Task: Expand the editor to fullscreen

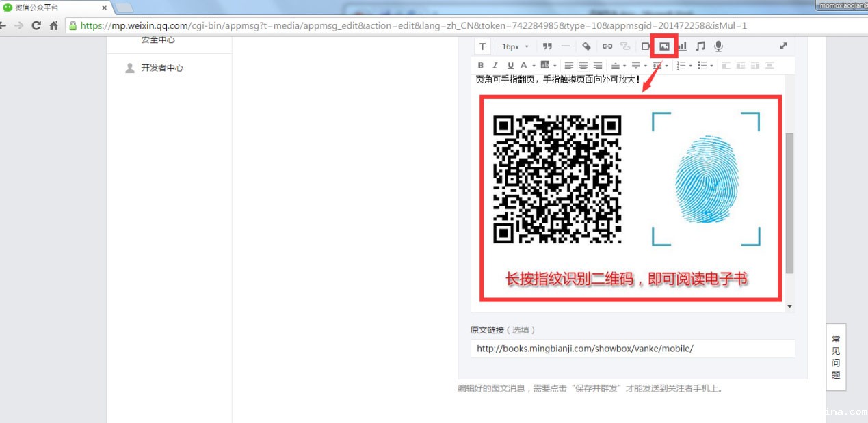Action: [783, 46]
